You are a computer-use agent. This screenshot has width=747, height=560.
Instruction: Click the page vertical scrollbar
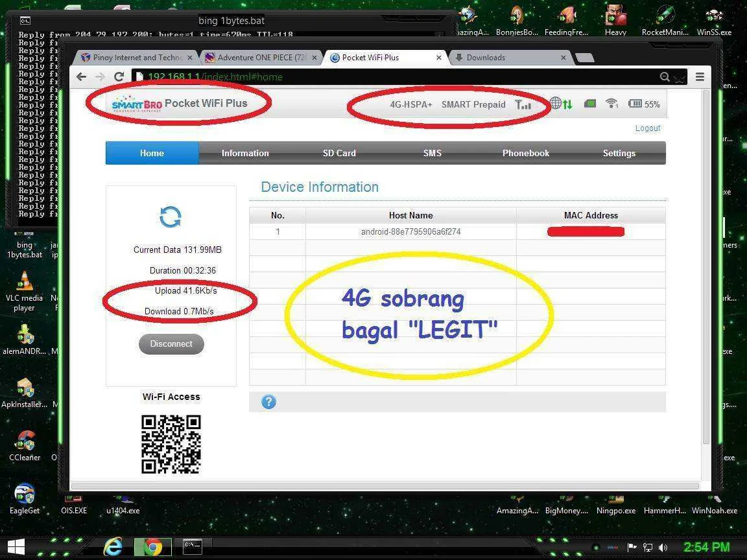click(x=707, y=266)
